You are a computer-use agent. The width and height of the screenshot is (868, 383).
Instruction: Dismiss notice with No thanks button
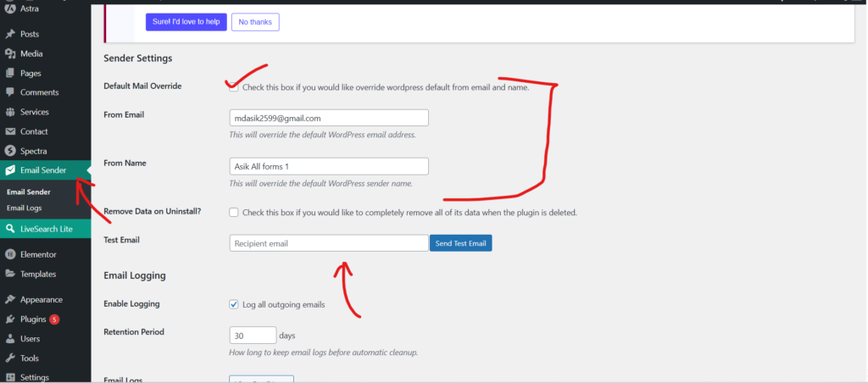point(255,22)
